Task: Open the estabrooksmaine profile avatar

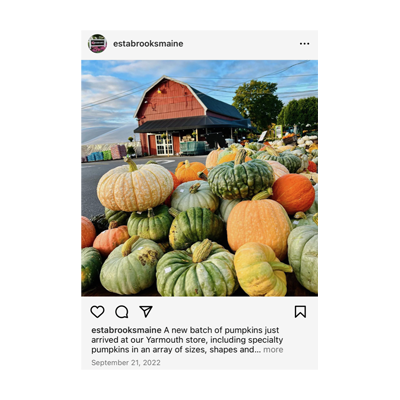Action: pos(97,44)
